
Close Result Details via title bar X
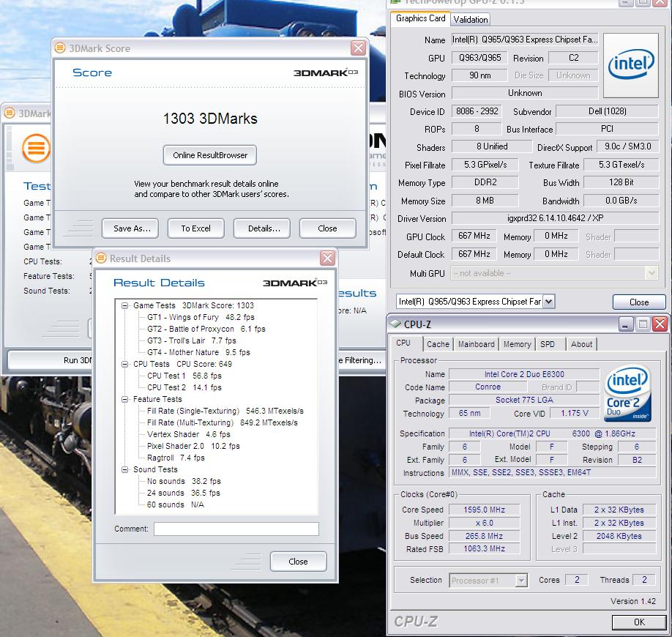327,258
